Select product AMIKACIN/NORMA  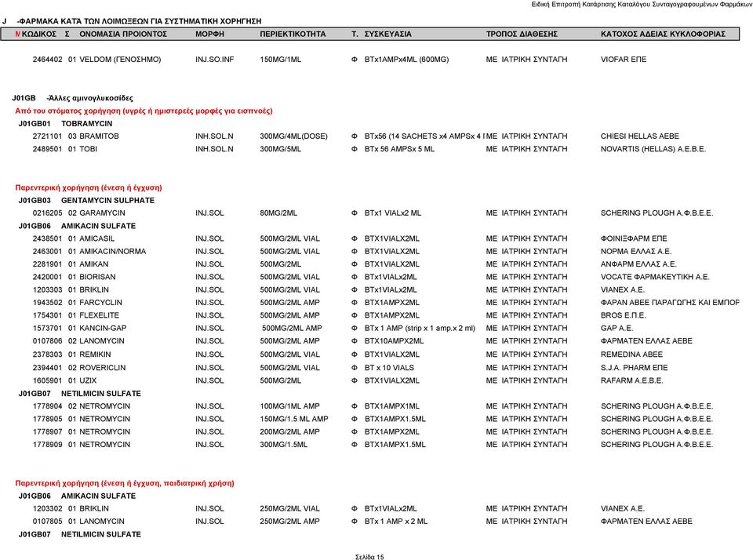tap(112, 252)
